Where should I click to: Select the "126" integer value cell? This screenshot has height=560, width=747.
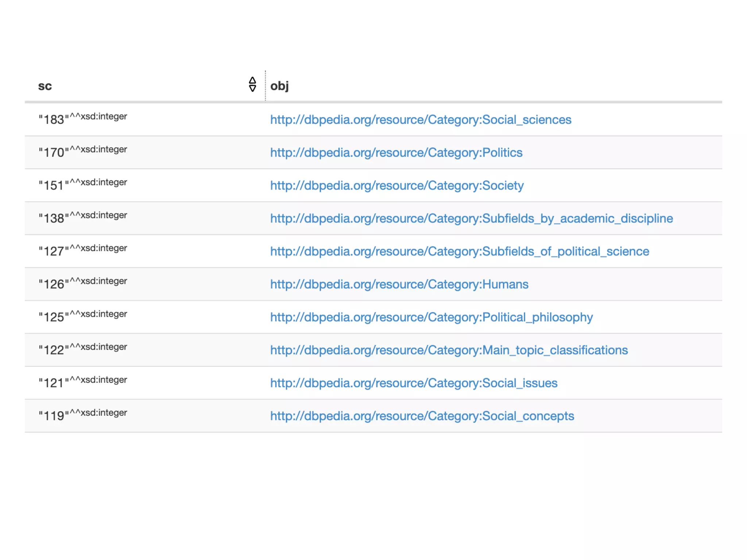(x=83, y=283)
